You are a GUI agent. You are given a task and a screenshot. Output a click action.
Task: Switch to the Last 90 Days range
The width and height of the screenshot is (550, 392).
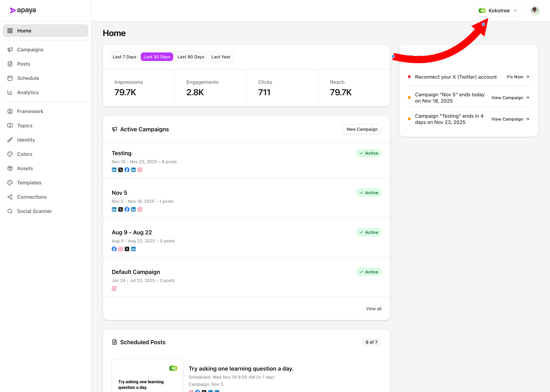191,57
